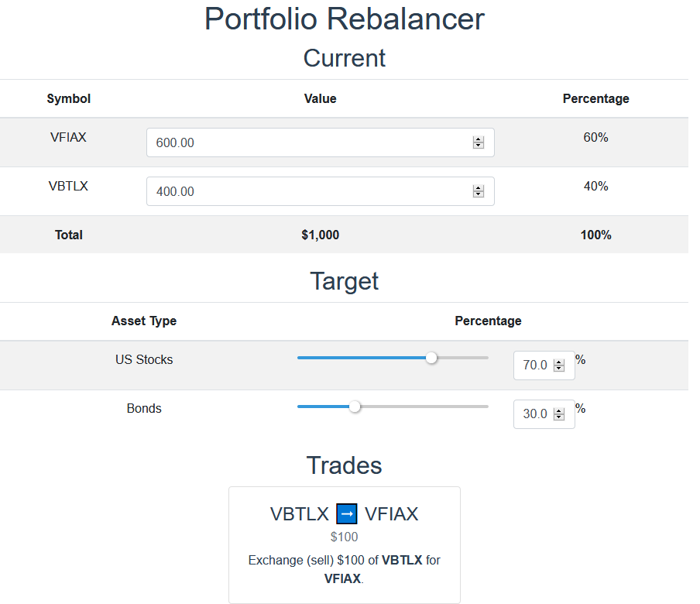This screenshot has height=604, width=700.
Task: Click the US Stocks slider handle
Action: [x=431, y=358]
